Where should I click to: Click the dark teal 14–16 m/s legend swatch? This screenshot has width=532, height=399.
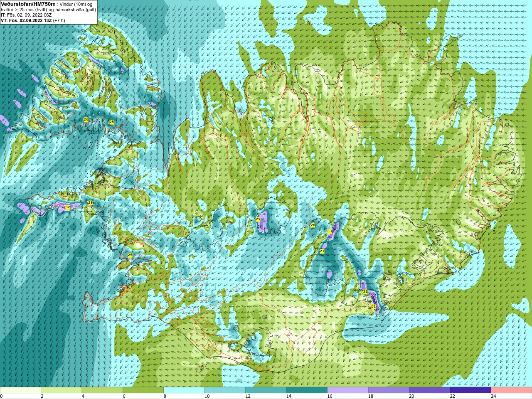pos(307,390)
